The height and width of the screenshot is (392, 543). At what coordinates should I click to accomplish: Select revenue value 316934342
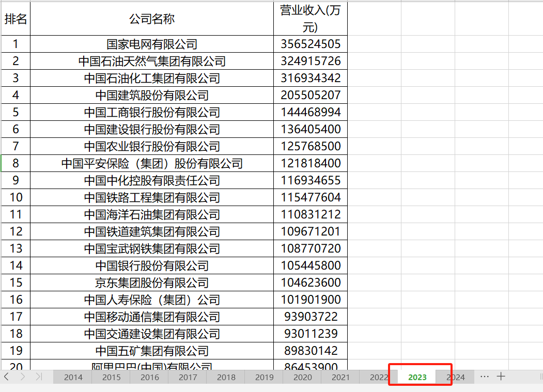coord(311,78)
